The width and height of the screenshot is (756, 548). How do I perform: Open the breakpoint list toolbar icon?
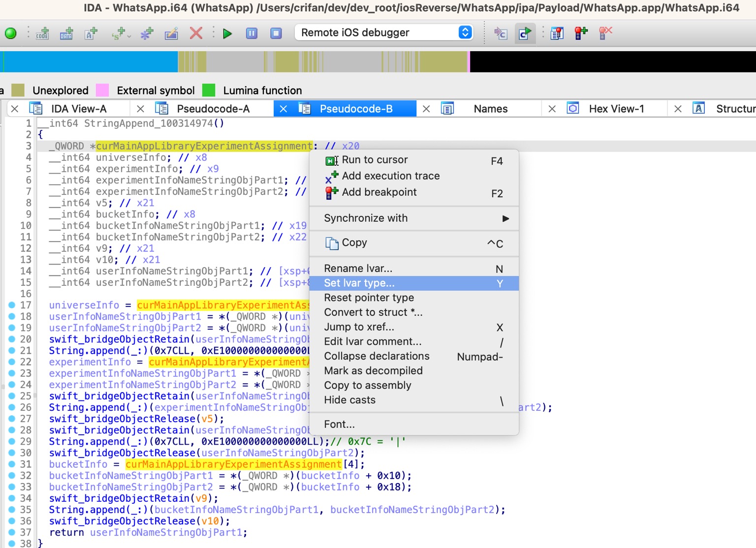(x=557, y=33)
